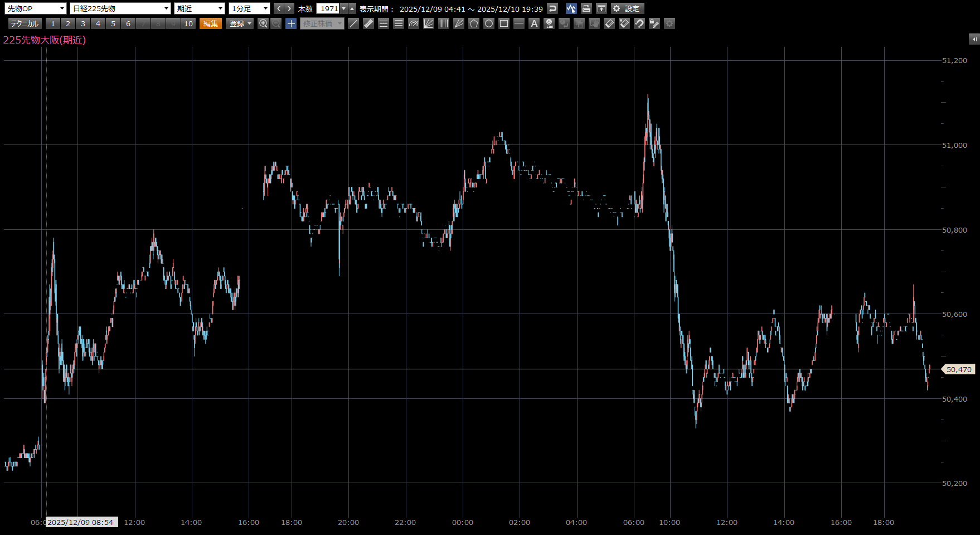Switch to technical preset 3
Image resolution: width=980 pixels, height=535 pixels.
[83, 23]
